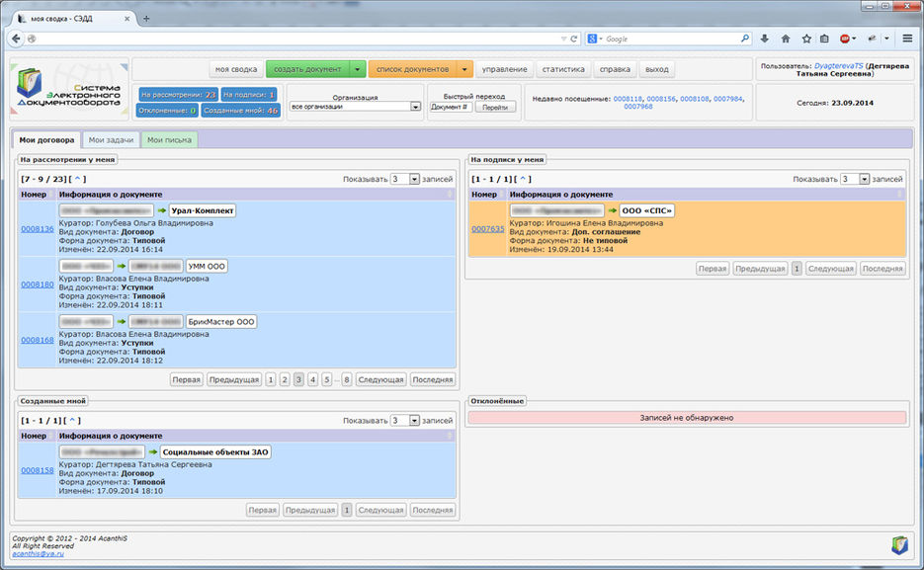Open recently visited document 0008156
This screenshot has width=924, height=570.
(x=661, y=99)
